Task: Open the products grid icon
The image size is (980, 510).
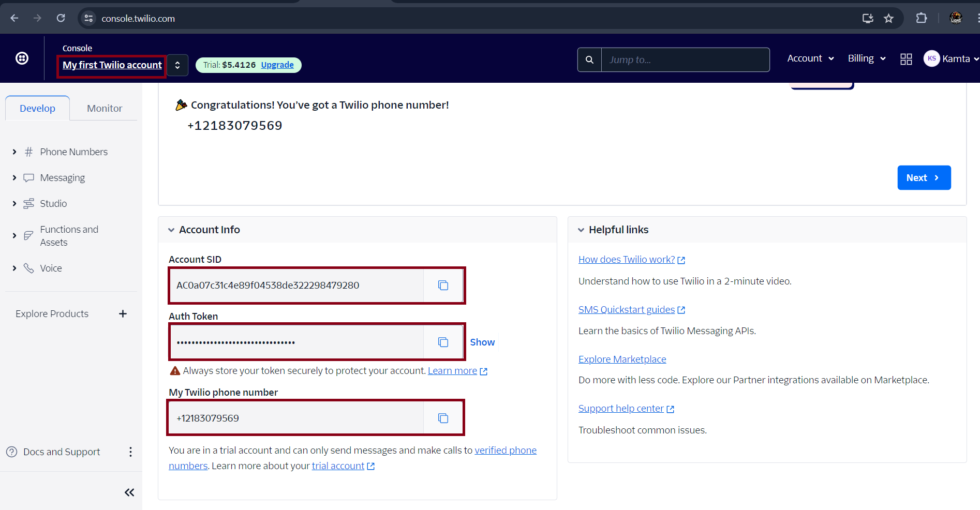Action: click(x=906, y=59)
